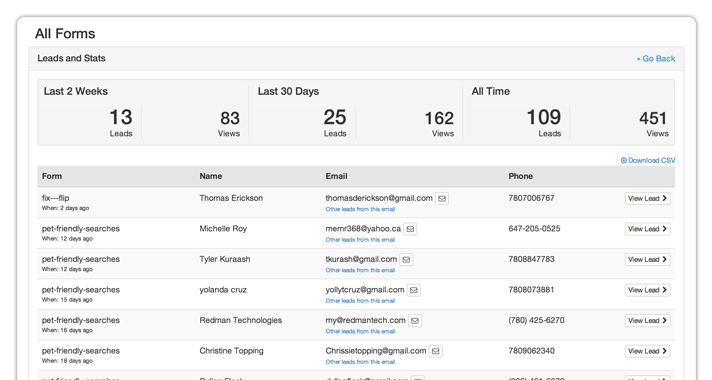Click email my@redmantech.com
This screenshot has width=712, height=380.
[x=366, y=320]
